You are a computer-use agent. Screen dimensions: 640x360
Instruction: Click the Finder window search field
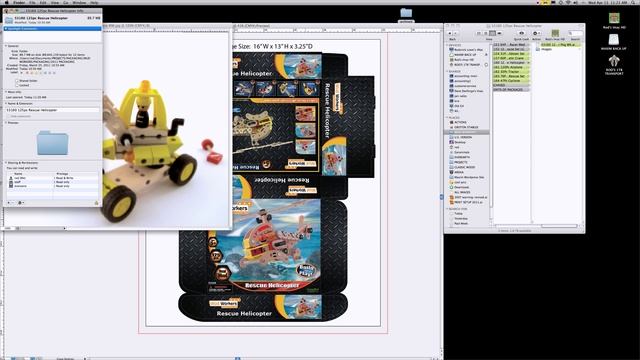(576, 33)
